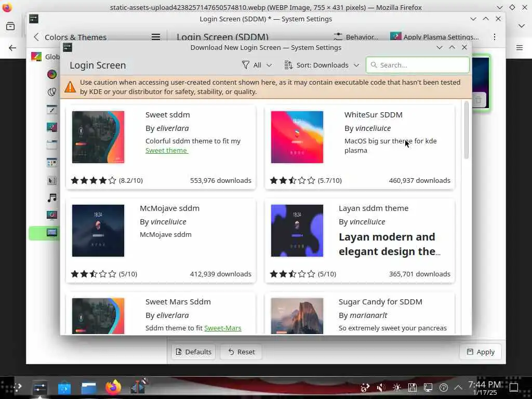532x399 pixels.
Task: Click the Search field in the download dialog
Action: point(418,65)
